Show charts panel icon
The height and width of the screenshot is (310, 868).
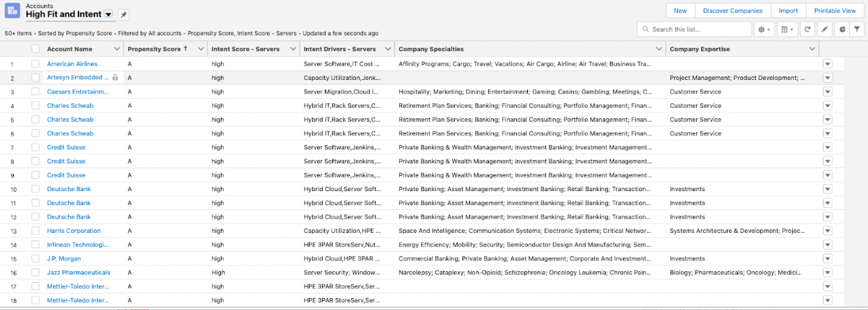tap(842, 29)
